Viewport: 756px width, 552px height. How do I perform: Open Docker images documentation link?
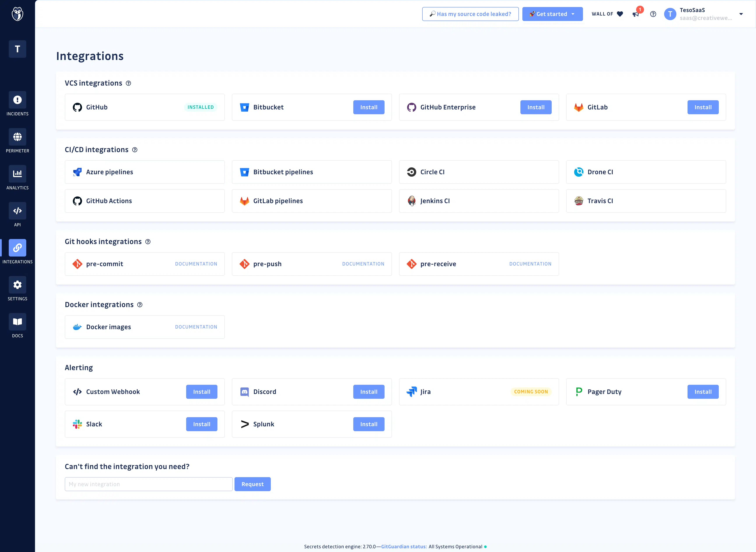pos(196,327)
